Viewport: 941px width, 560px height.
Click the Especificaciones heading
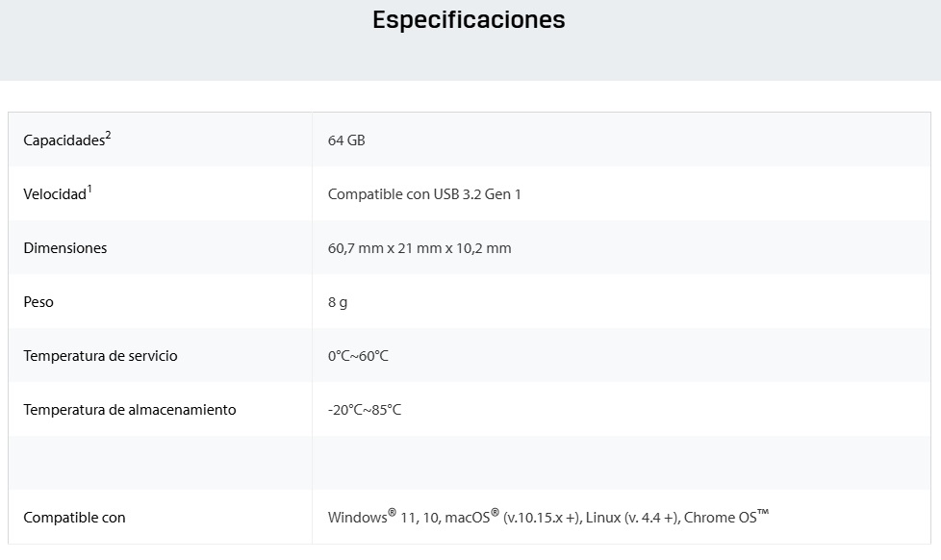point(469,20)
